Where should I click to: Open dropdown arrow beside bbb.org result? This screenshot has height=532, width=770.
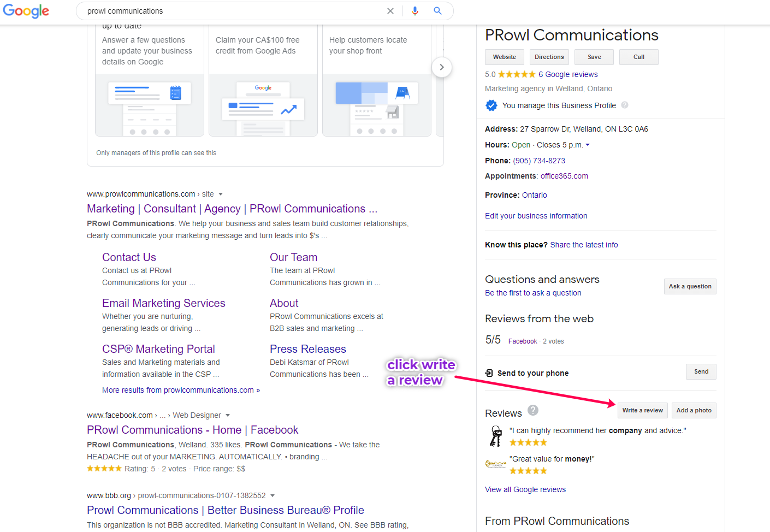pyautogui.click(x=273, y=495)
